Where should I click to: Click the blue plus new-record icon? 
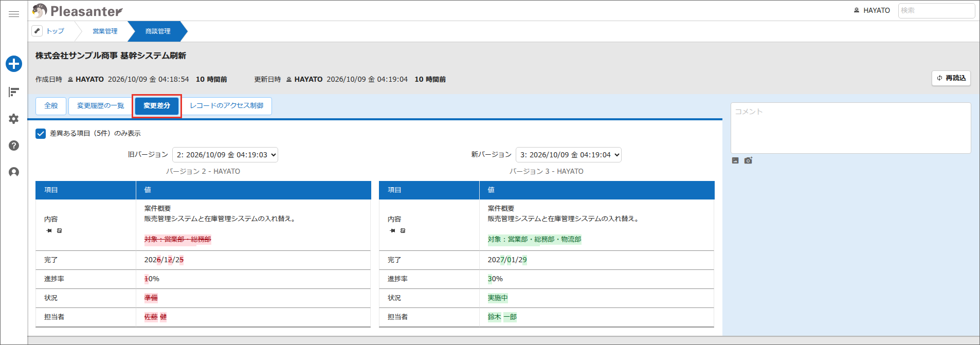14,64
